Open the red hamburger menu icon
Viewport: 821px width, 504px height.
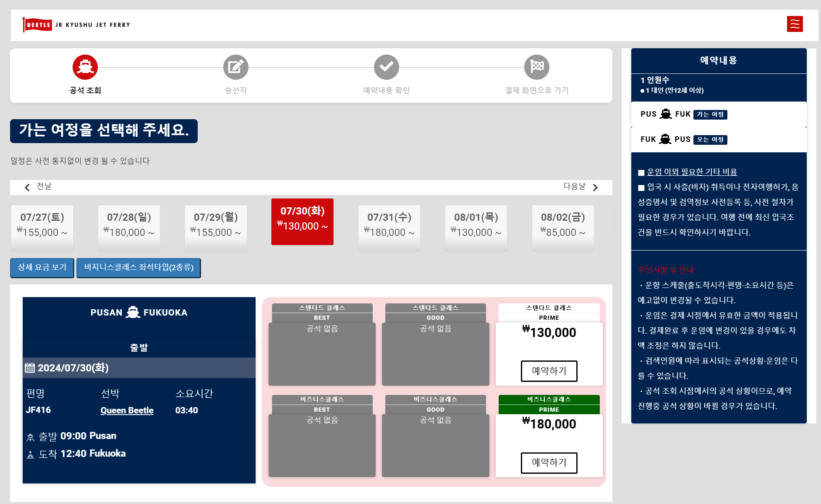(x=795, y=24)
